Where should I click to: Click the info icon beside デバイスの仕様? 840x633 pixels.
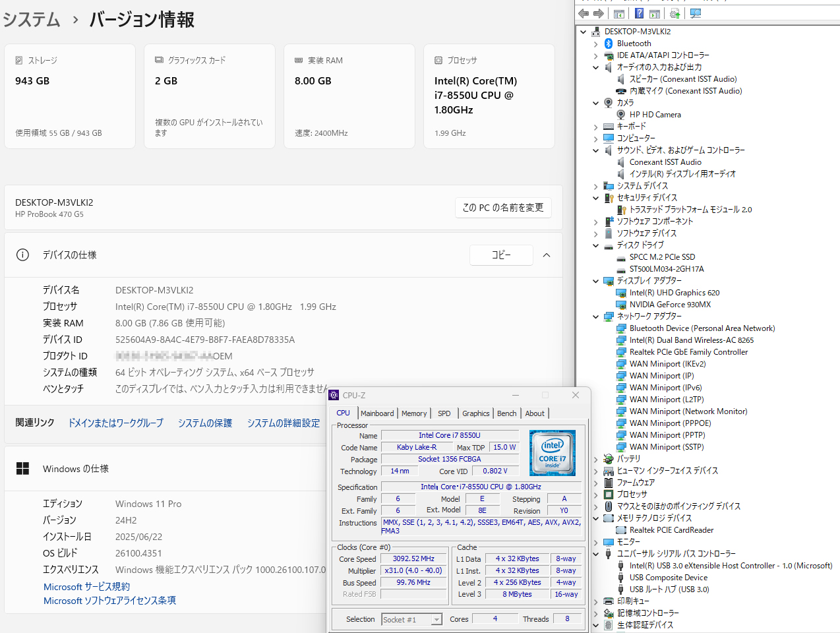[22, 255]
